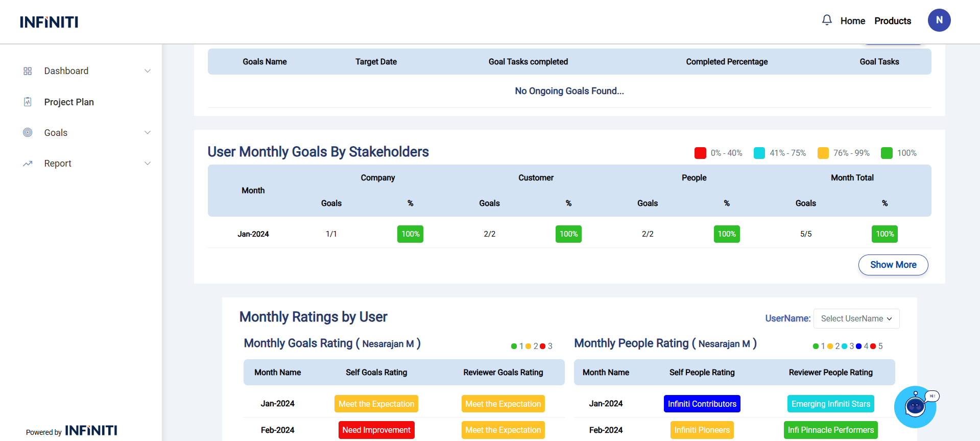
Task: Click the red 0% - 40% legend swatch
Action: [x=700, y=153]
